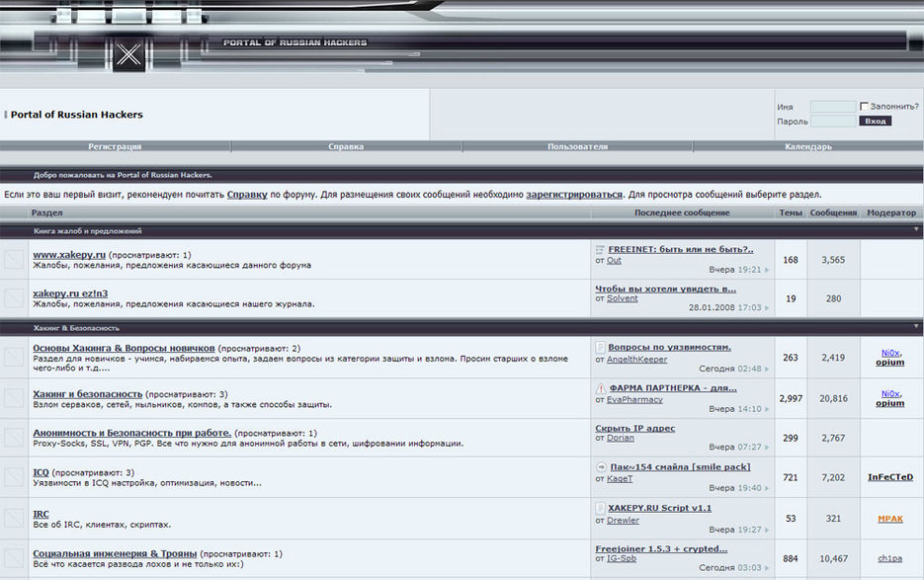Open thread Freejoiner 1.5.3 + crypted...

click(x=661, y=548)
